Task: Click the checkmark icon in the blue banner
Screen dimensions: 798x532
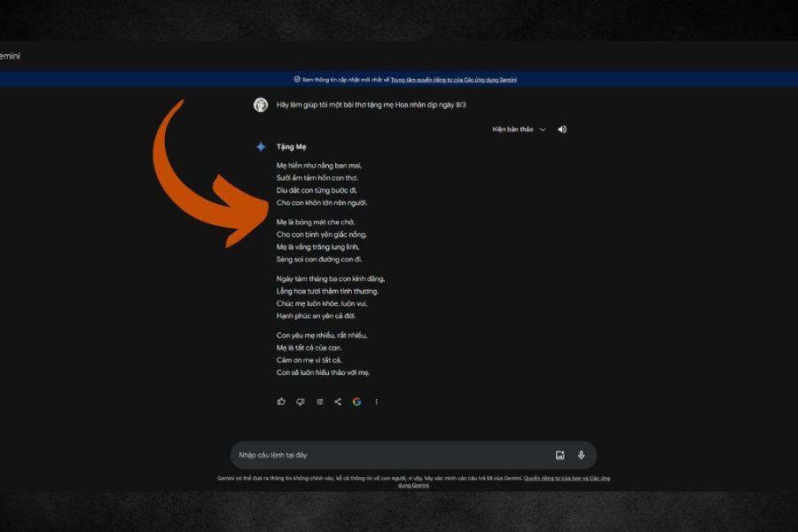Action: (297, 80)
